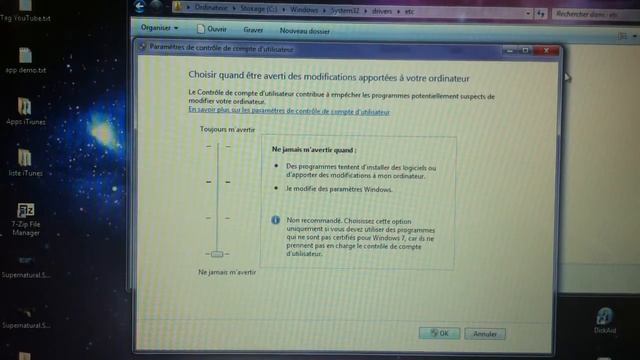Select drivers breadcrumb segment
This screenshot has width=640, height=360.
pyautogui.click(x=382, y=11)
